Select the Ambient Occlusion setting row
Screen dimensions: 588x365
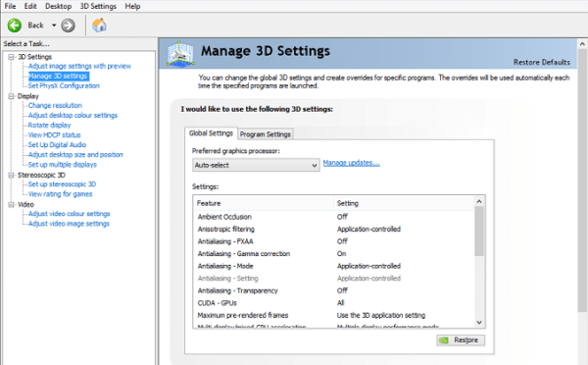click(334, 217)
